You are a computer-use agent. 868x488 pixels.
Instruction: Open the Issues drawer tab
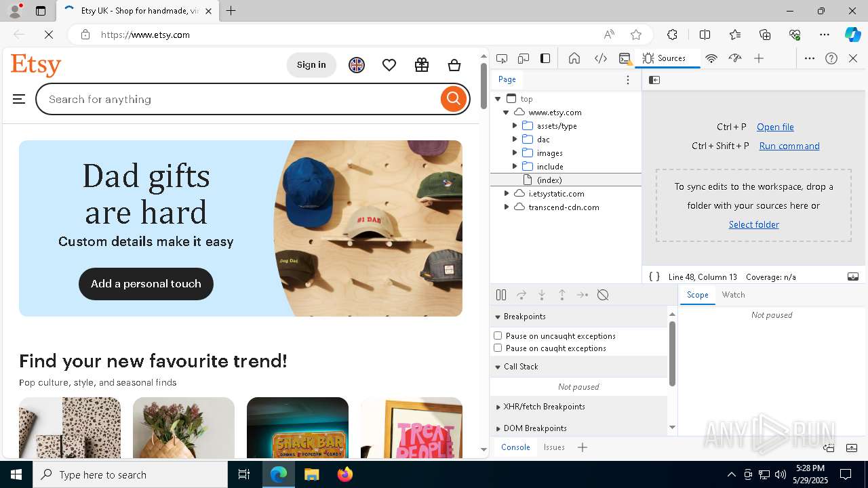click(554, 447)
